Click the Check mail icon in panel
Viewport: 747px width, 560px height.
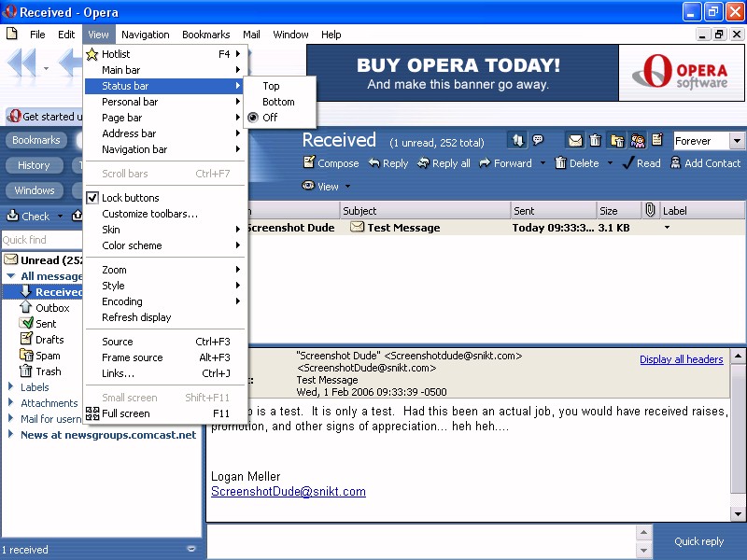coord(13,217)
